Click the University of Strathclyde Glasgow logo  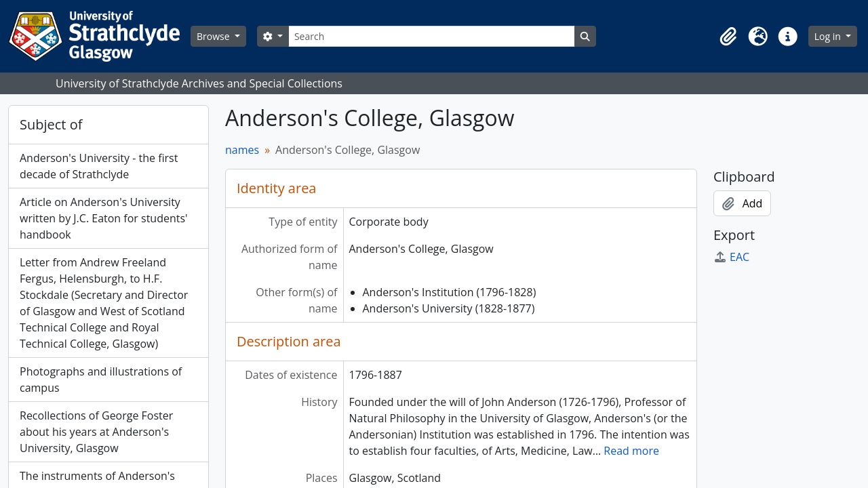click(x=94, y=36)
